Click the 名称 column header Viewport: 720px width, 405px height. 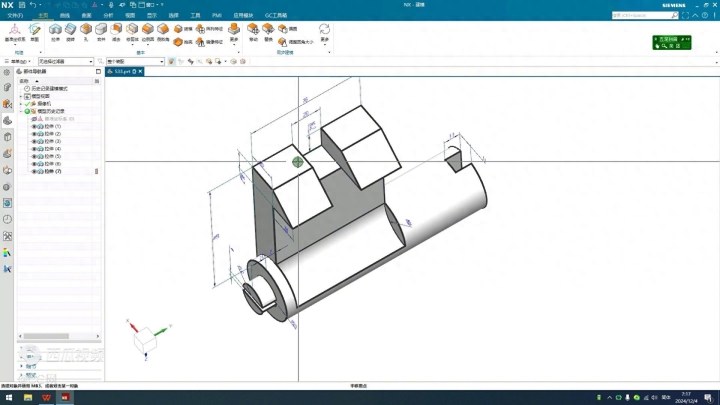[x=24, y=81]
